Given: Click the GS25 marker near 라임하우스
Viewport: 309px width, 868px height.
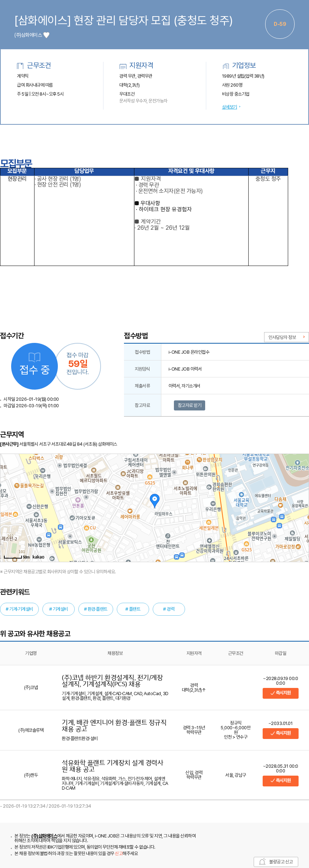Looking at the screenshot, I should point(150,477).
